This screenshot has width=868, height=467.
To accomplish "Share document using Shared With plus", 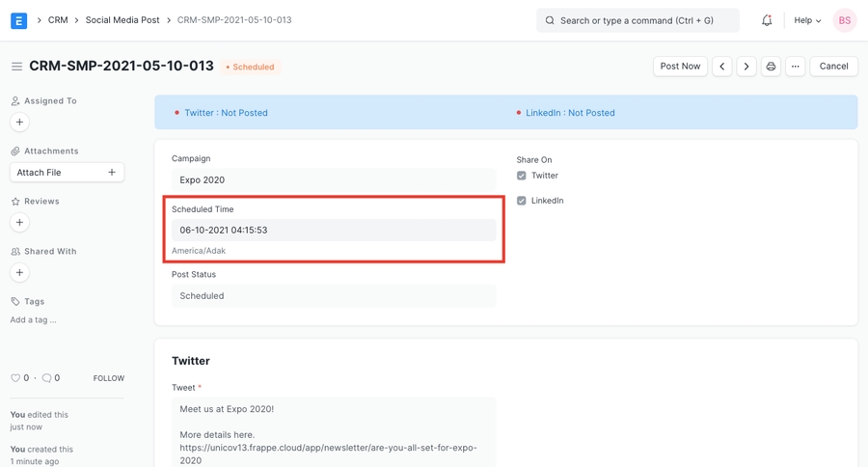I will click(x=19, y=273).
